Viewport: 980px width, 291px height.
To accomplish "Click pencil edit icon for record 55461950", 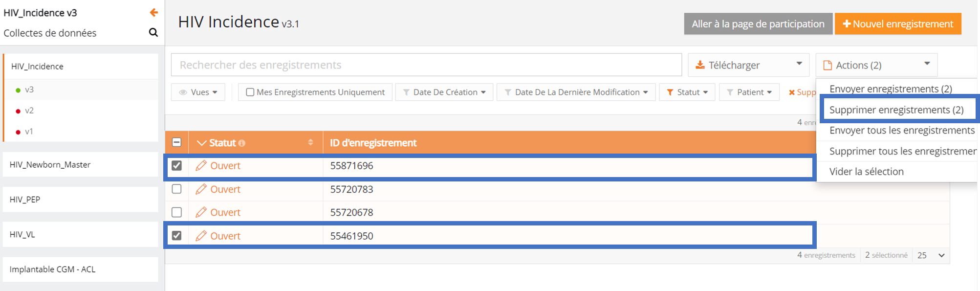I will click(x=201, y=236).
